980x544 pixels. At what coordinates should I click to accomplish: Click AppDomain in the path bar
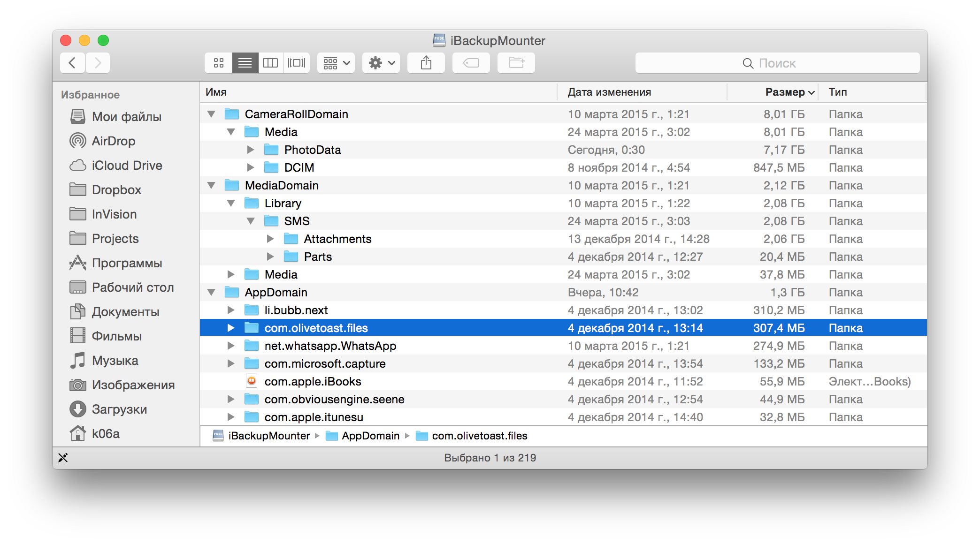370,436
